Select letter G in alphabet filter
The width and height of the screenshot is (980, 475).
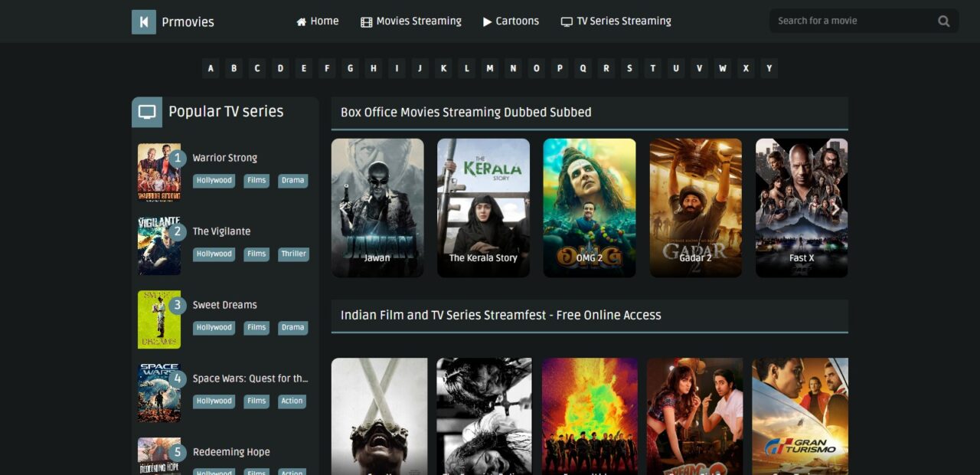click(350, 68)
